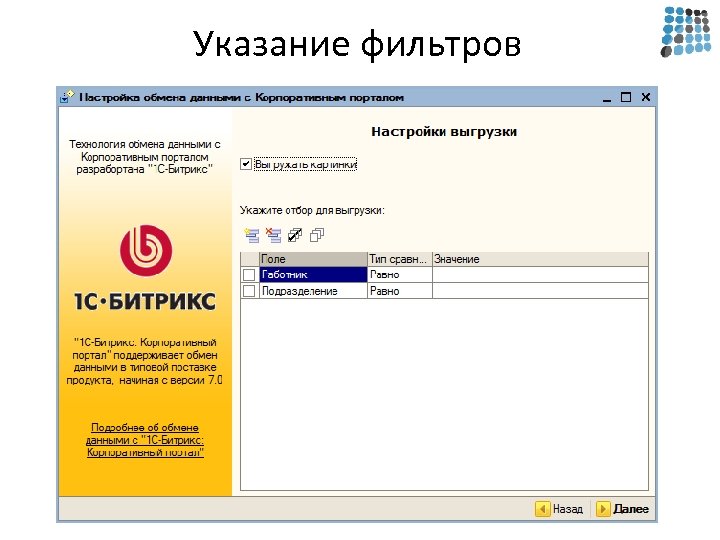The height and width of the screenshot is (540, 720).
Task: Close the settings window
Action: tap(646, 97)
